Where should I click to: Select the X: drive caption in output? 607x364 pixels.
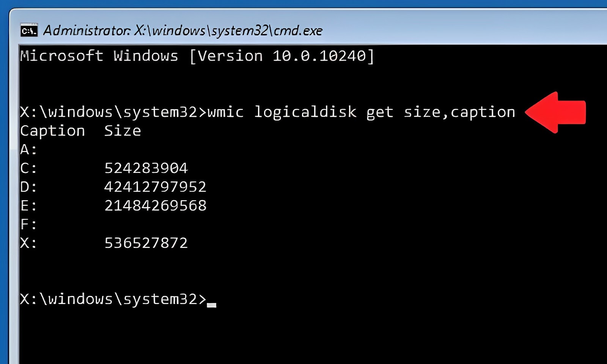28,243
